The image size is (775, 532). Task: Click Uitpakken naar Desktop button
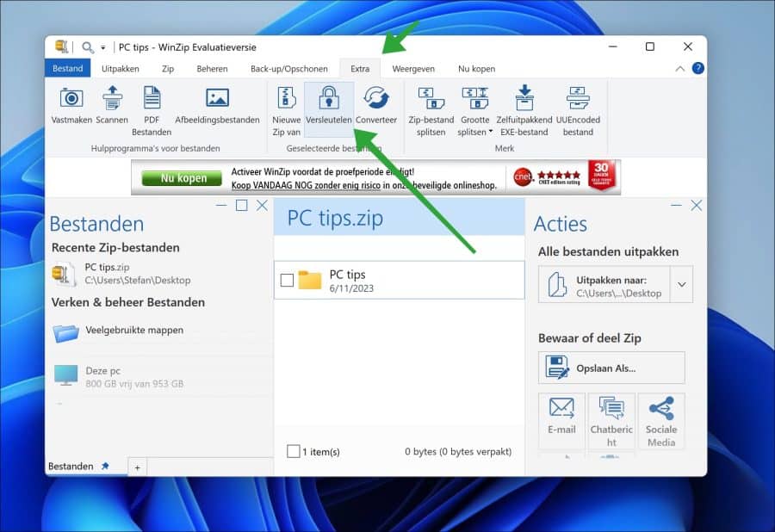(x=604, y=285)
